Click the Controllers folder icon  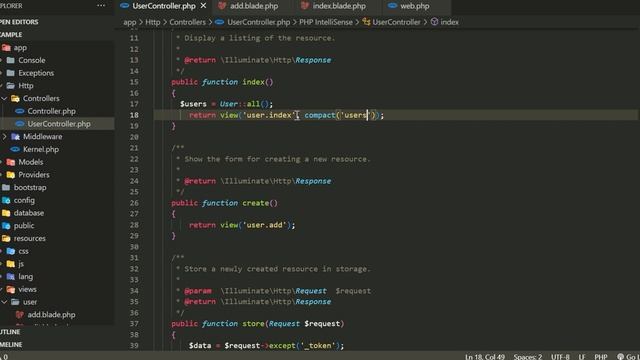pos(15,98)
